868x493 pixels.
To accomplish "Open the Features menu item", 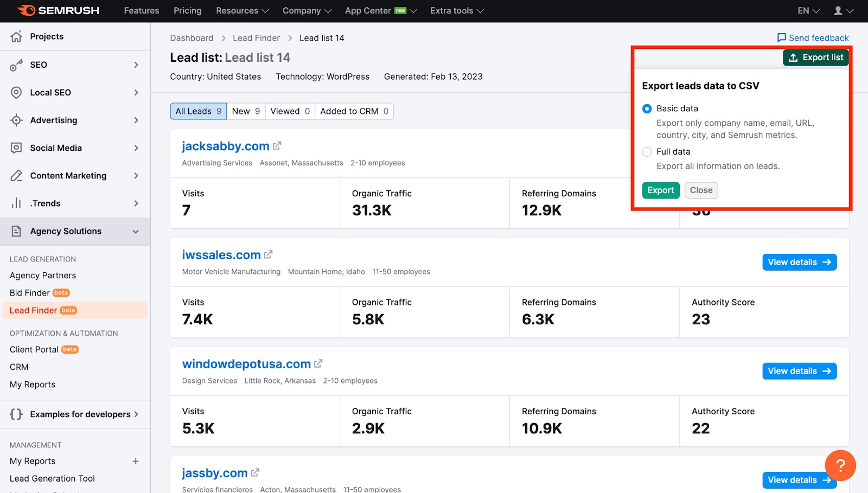I will [142, 10].
